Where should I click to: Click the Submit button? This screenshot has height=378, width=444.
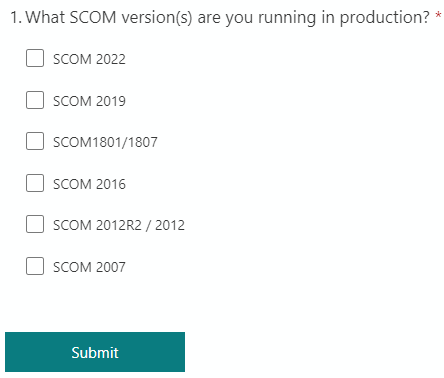click(x=95, y=352)
